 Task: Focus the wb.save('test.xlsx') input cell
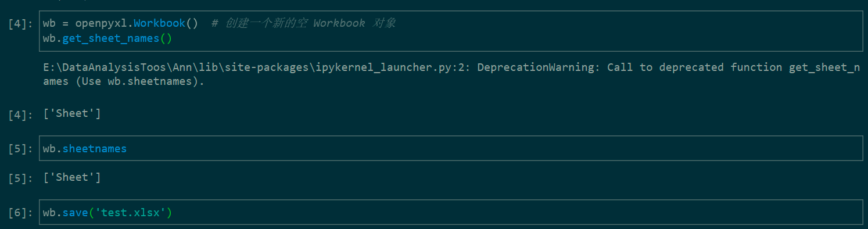(451, 212)
